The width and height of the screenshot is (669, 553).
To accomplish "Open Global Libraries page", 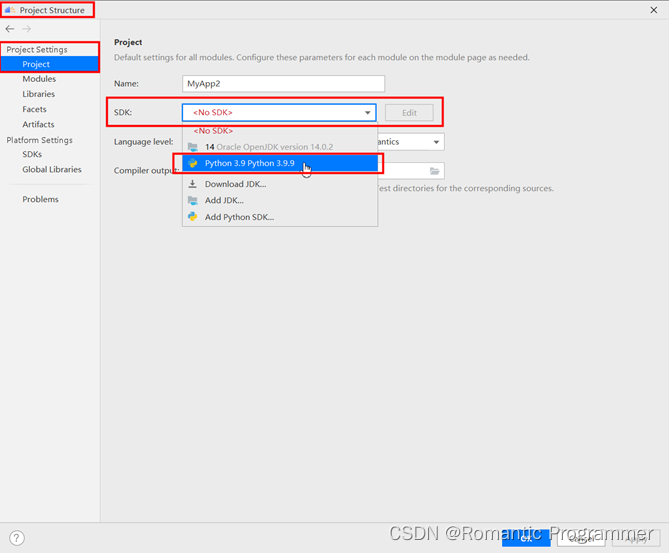I will point(52,169).
